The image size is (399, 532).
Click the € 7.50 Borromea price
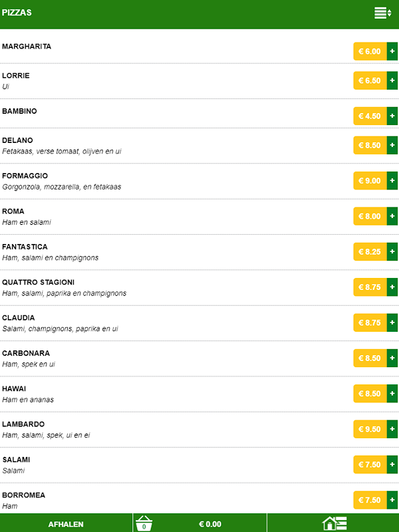coord(370,500)
